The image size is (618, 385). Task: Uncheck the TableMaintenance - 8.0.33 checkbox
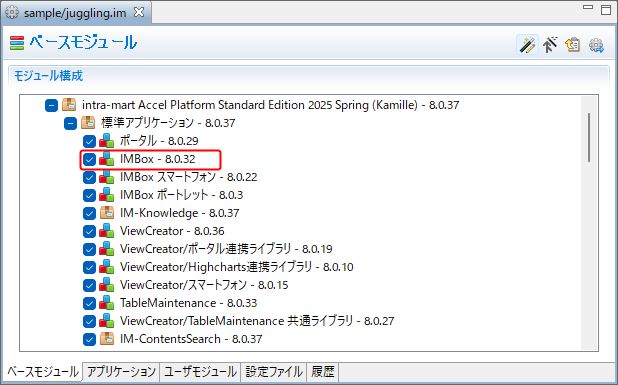pyautogui.click(x=89, y=303)
